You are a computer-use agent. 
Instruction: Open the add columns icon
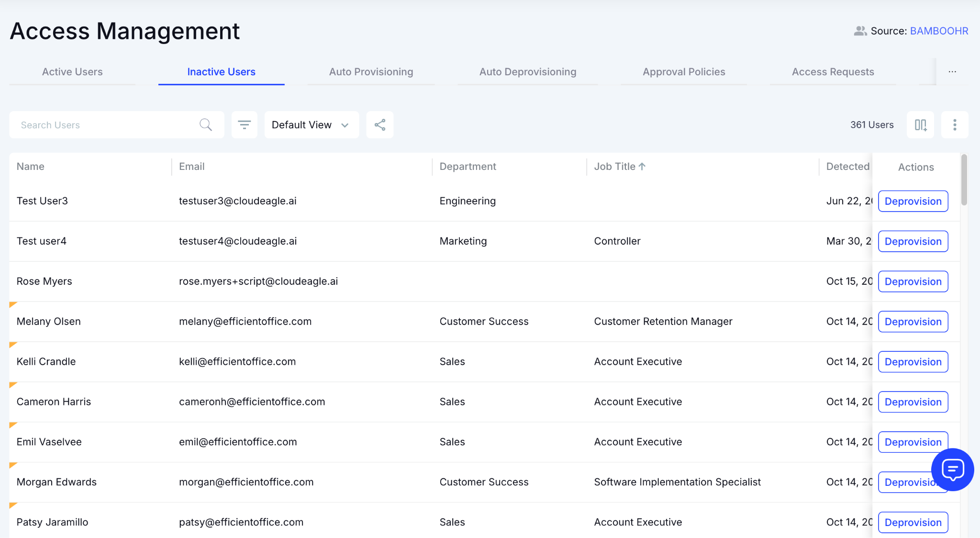pyautogui.click(x=920, y=125)
